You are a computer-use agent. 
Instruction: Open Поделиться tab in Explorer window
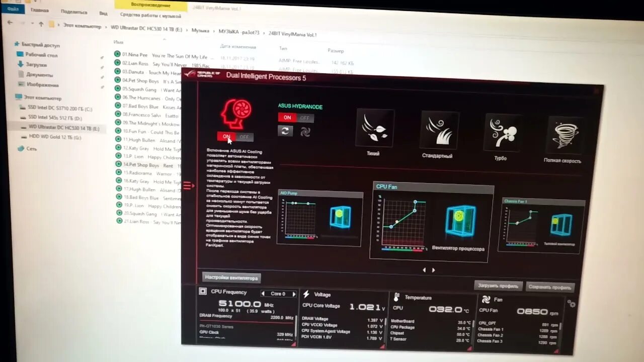(73, 12)
